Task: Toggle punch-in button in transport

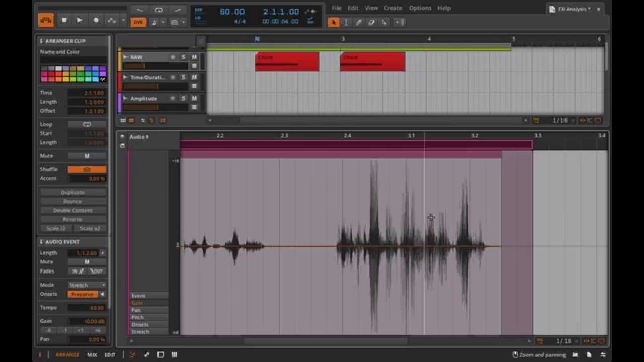Action: click(139, 10)
